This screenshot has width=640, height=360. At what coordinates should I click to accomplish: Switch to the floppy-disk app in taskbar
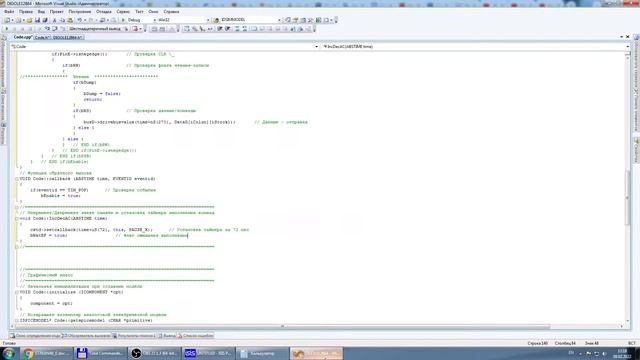click(100, 353)
